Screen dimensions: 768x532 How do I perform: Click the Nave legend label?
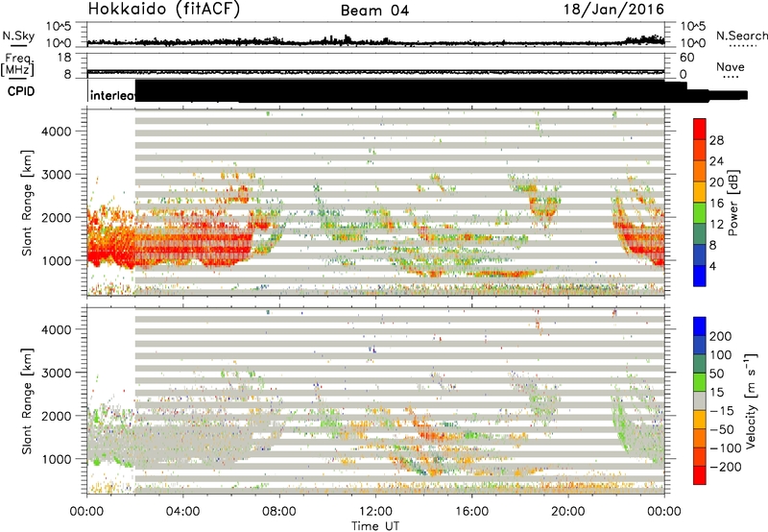coord(731,66)
